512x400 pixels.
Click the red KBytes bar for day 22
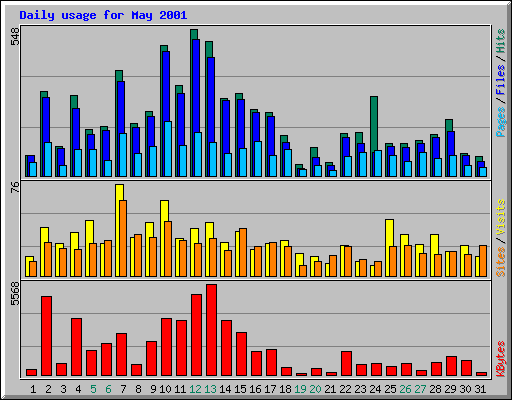[x=346, y=363]
